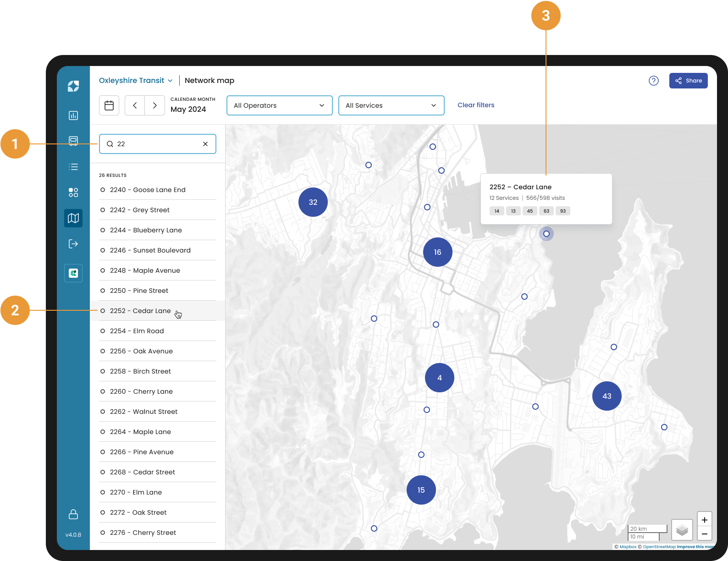Viewport: 728px width, 561px height.
Task: Select stop 2276 - Cherry Street
Action: coord(158,533)
